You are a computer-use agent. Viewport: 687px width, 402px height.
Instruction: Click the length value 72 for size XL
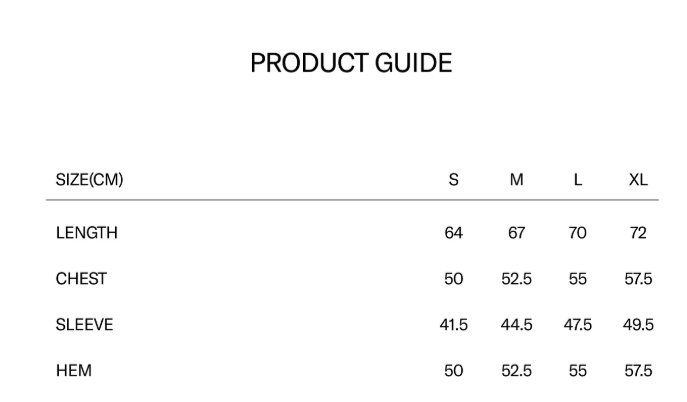638,233
